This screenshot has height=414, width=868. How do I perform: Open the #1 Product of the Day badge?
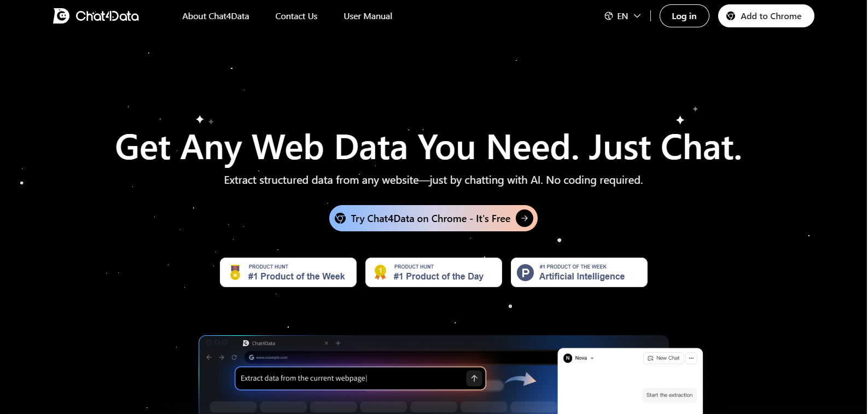(x=434, y=272)
